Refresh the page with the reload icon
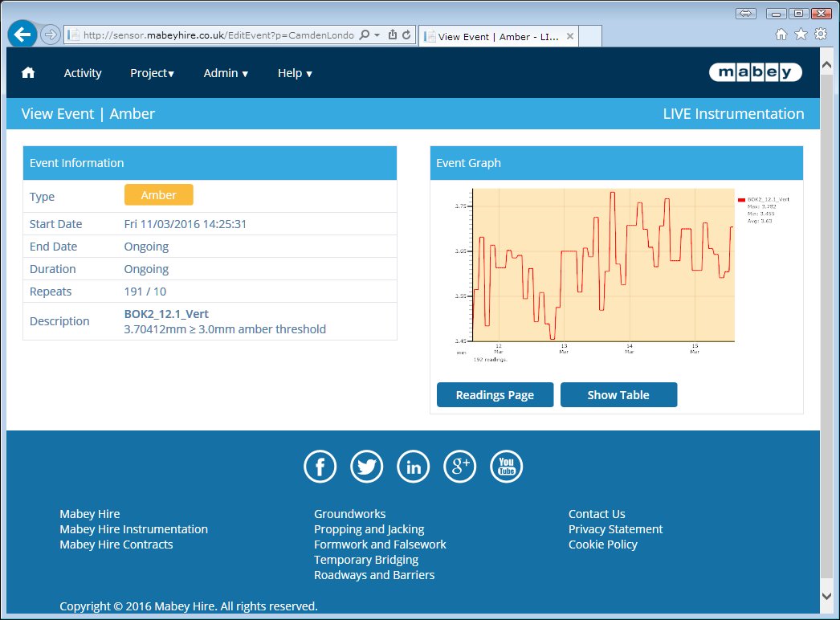Screen dimensions: 840x620 coord(406,35)
